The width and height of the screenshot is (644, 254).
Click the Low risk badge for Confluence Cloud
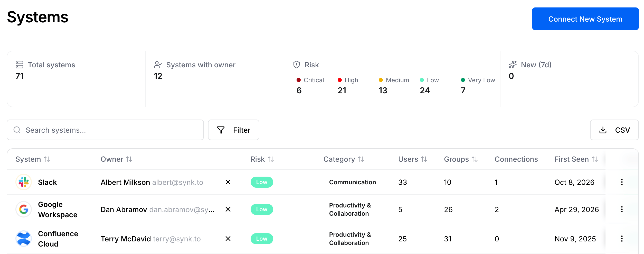click(262, 239)
